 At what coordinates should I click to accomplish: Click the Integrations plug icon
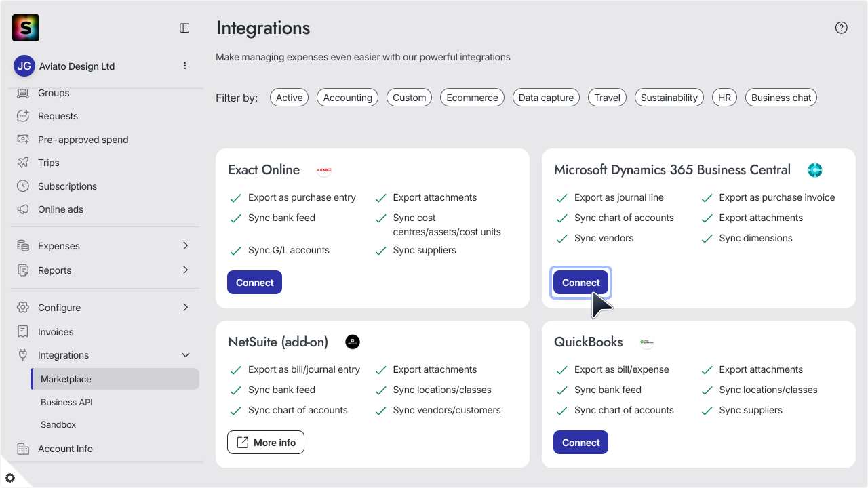[x=23, y=354]
